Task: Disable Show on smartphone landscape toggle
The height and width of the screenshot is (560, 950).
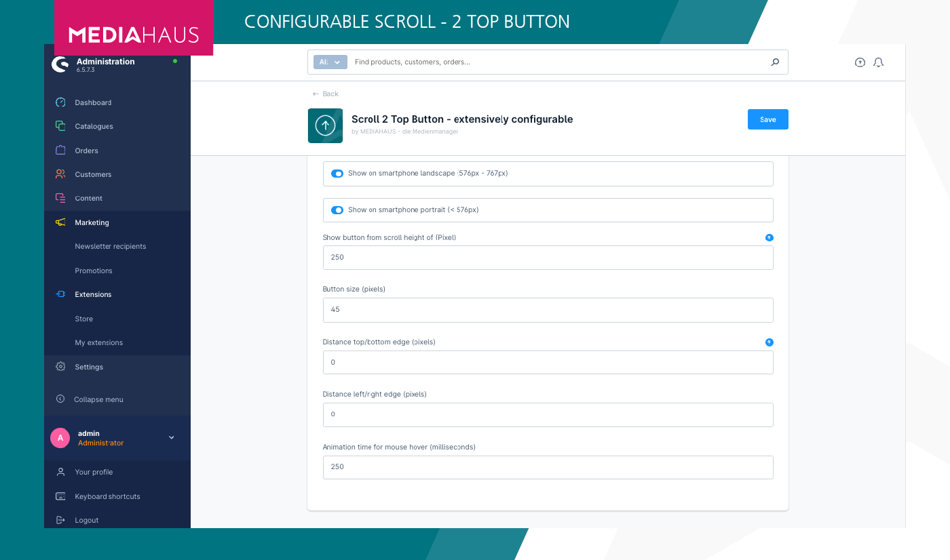Action: click(x=337, y=174)
